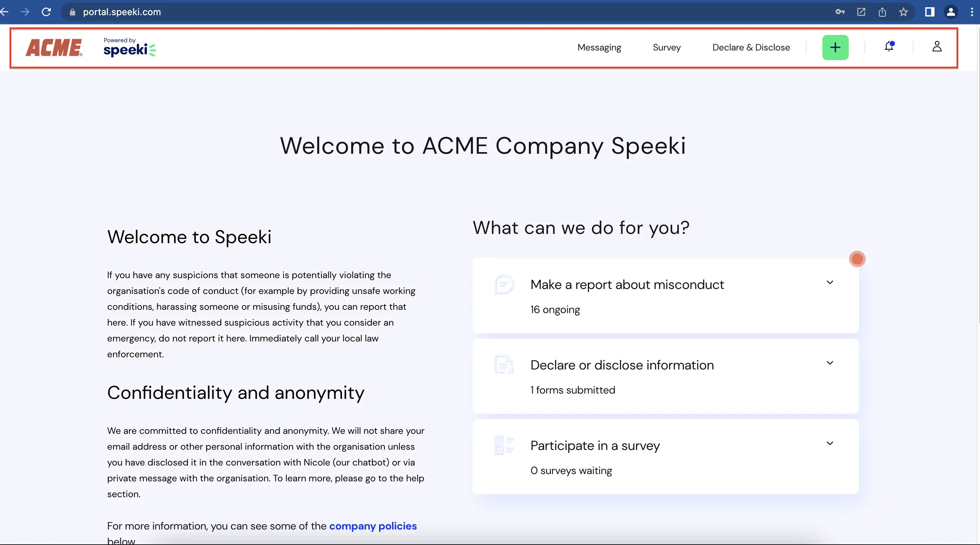980x545 pixels.
Task: Click the Speeki powered-by logo
Action: click(x=130, y=47)
